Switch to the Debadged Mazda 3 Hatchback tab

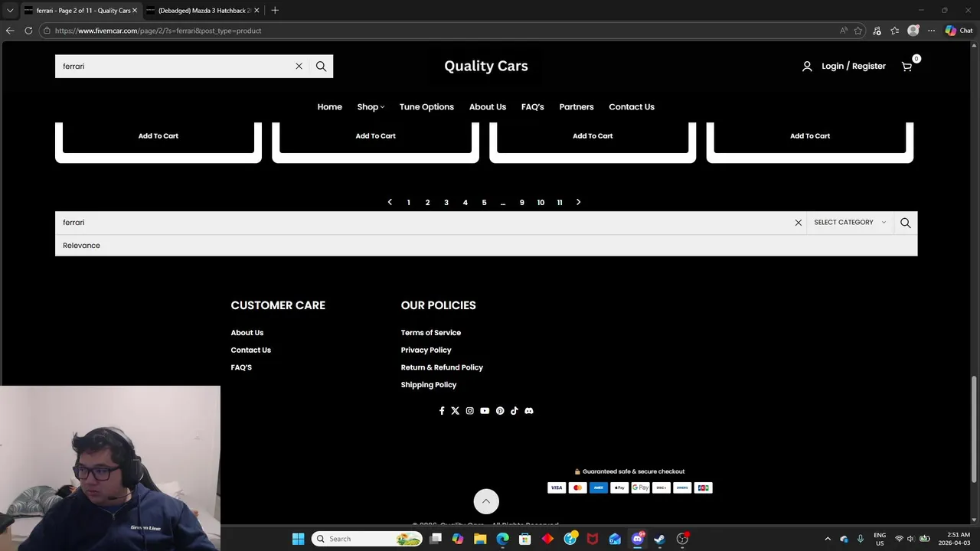pos(203,11)
